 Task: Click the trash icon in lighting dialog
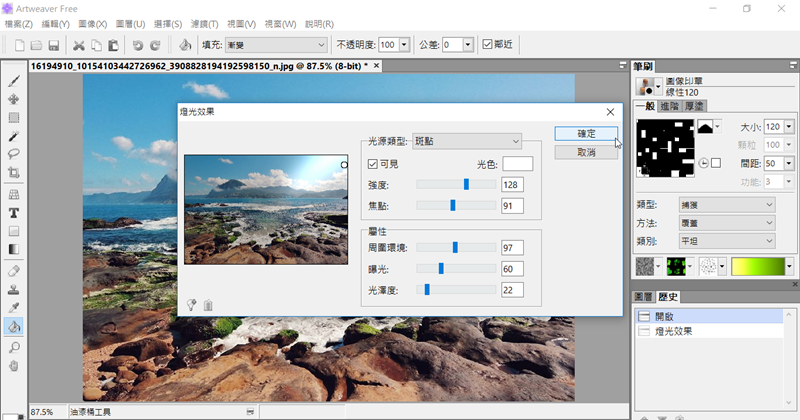(208, 305)
